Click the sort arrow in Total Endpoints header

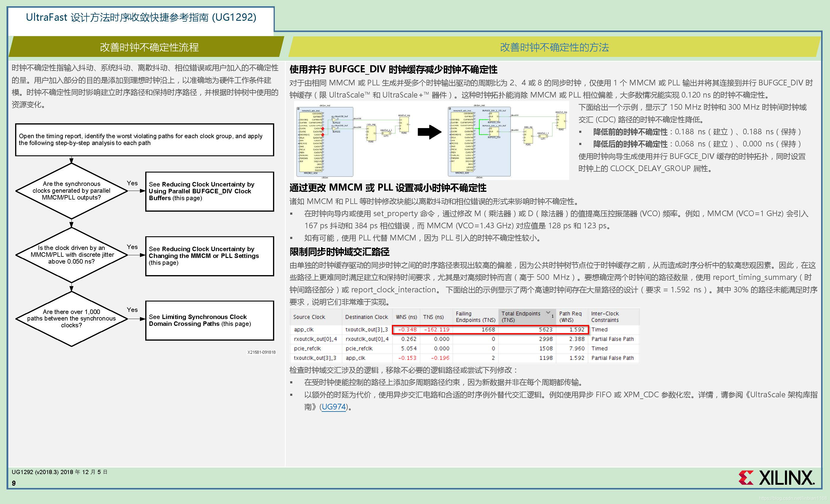548,313
